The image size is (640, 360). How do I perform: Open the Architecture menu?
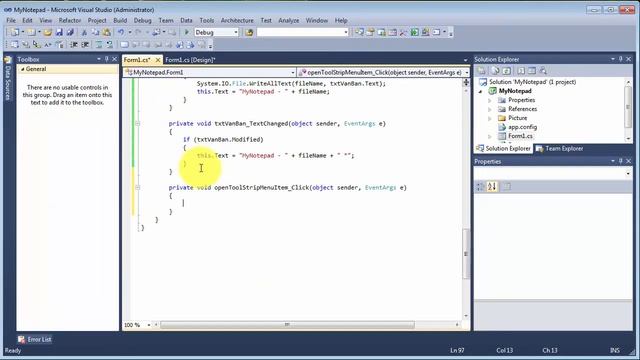(x=237, y=20)
